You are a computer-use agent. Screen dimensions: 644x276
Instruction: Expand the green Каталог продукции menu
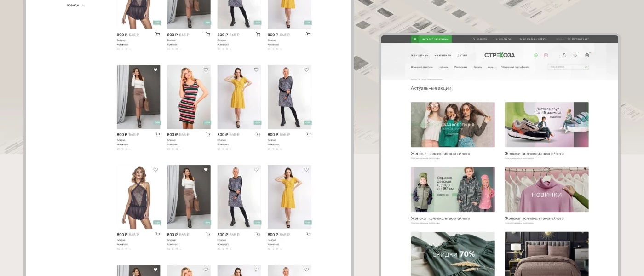[x=435, y=40]
